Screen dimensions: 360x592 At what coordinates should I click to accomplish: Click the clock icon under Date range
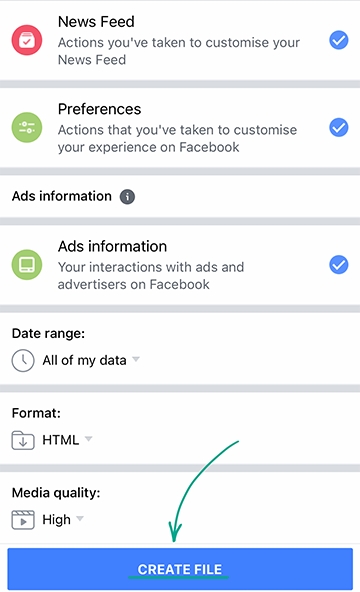point(23,361)
